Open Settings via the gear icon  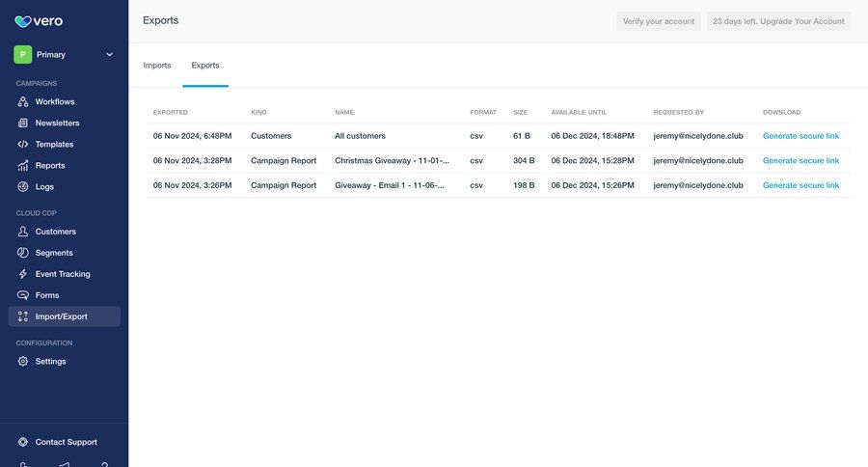coord(23,361)
